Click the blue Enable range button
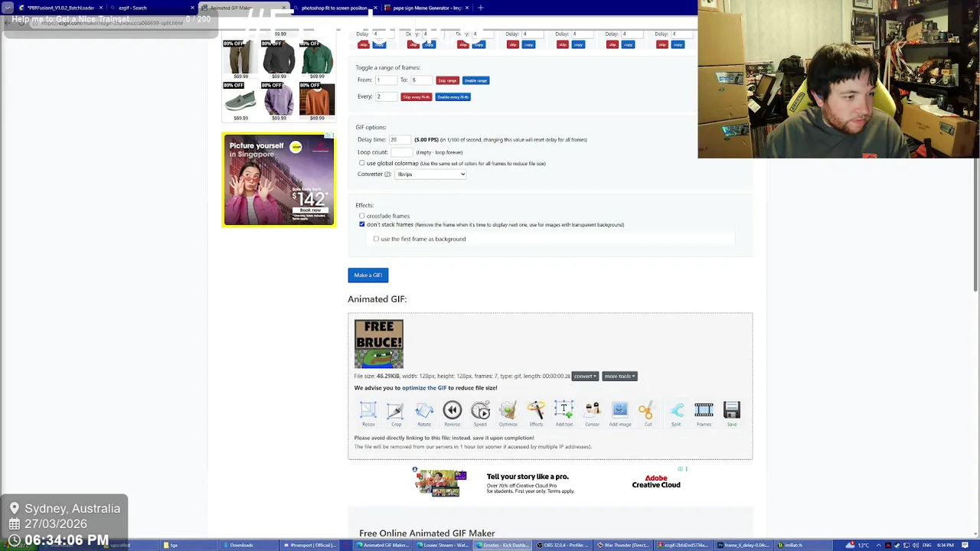 pos(475,80)
